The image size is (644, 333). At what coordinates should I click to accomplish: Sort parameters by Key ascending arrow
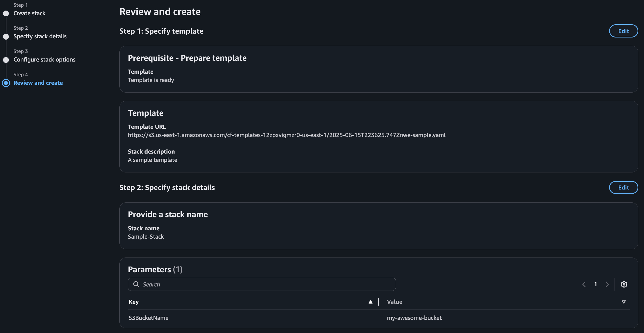[x=370, y=302]
